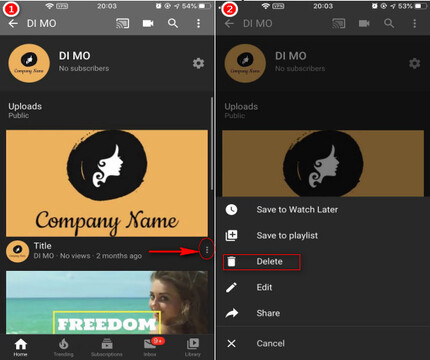Tap playlist add icon
The height and width of the screenshot is (360, 430).
tap(231, 235)
